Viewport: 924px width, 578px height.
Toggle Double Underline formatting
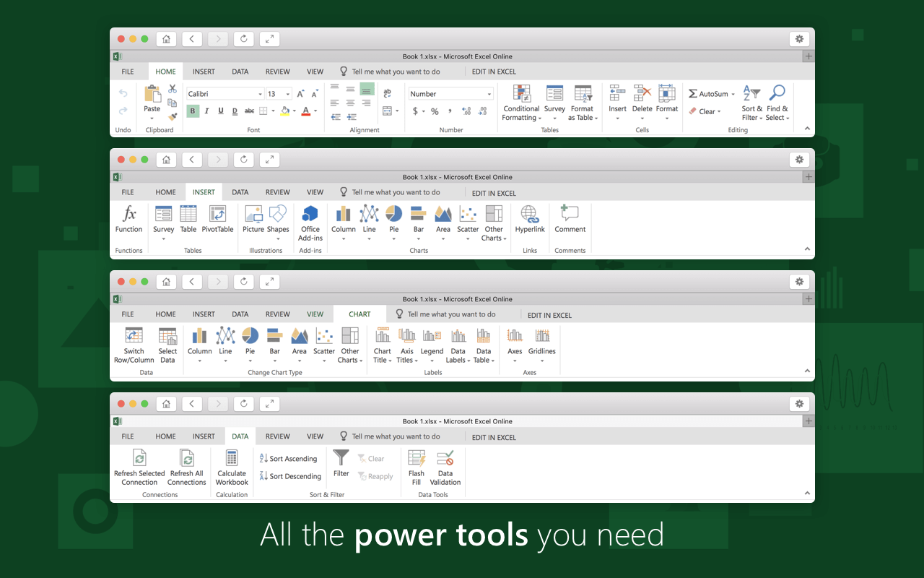(235, 111)
